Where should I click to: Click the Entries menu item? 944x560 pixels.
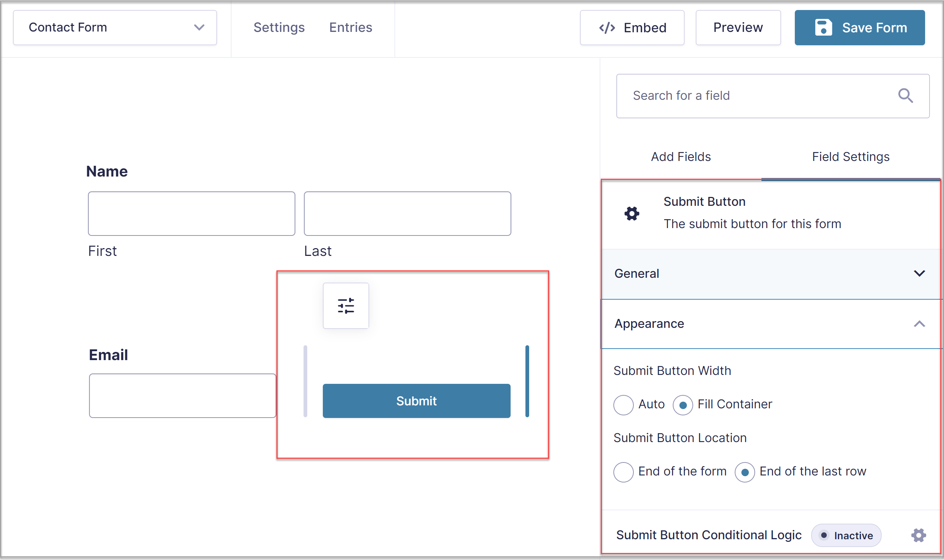click(351, 27)
